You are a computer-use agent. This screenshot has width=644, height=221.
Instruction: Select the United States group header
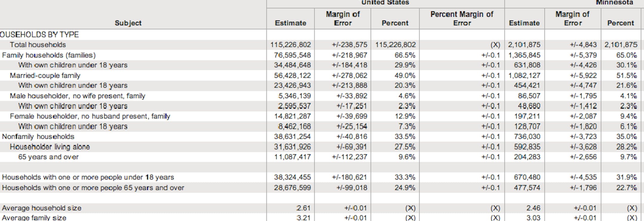pos(385,3)
